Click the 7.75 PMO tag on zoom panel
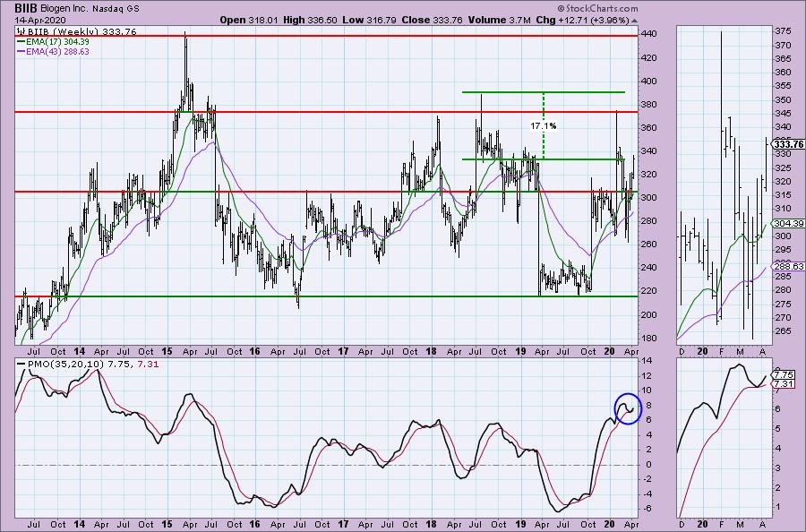Viewport: 806px width, 532px height. click(x=785, y=375)
